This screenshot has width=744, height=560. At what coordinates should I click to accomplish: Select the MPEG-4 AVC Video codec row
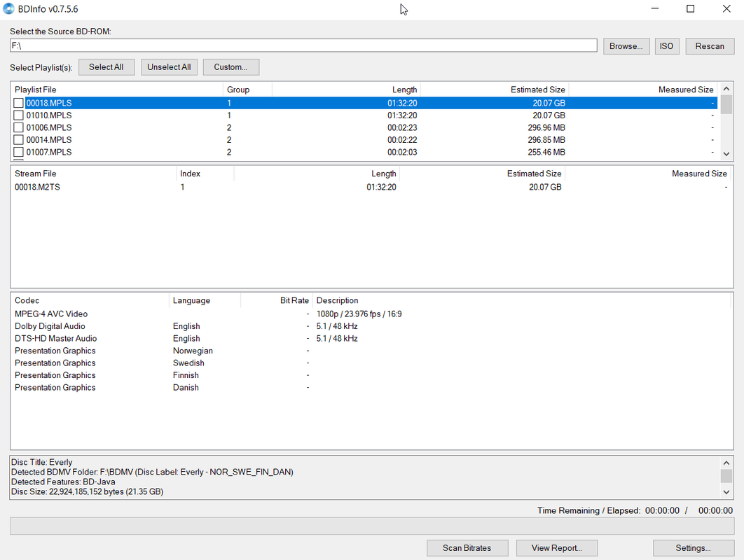(x=371, y=314)
